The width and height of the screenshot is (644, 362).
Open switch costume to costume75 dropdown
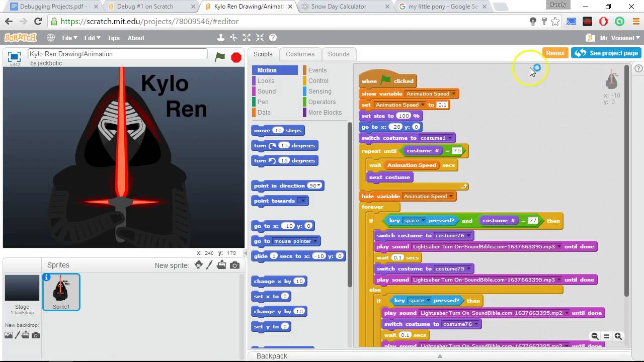(468, 268)
